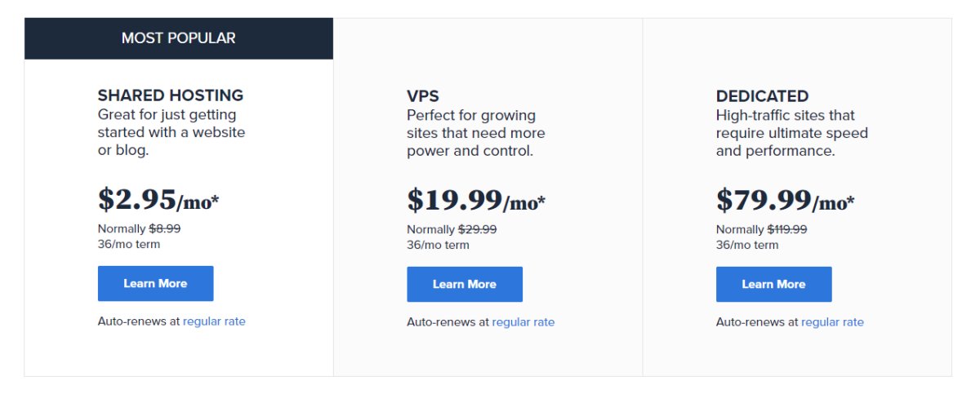Click the $79.99/mo price

coord(786,200)
